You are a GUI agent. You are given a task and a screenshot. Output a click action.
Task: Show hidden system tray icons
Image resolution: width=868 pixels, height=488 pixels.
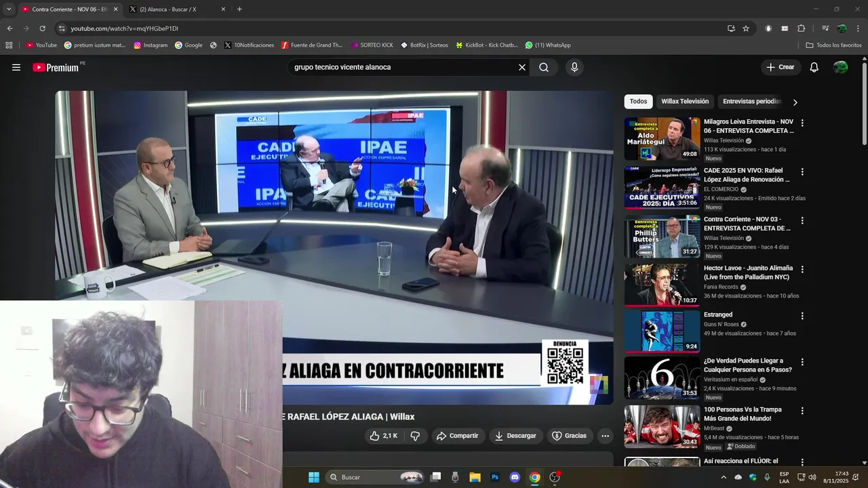724,477
